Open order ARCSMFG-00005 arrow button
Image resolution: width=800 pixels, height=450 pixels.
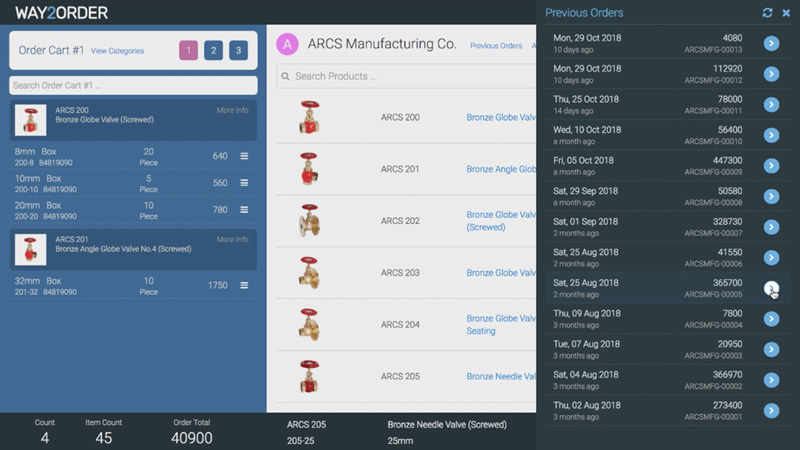(x=771, y=288)
